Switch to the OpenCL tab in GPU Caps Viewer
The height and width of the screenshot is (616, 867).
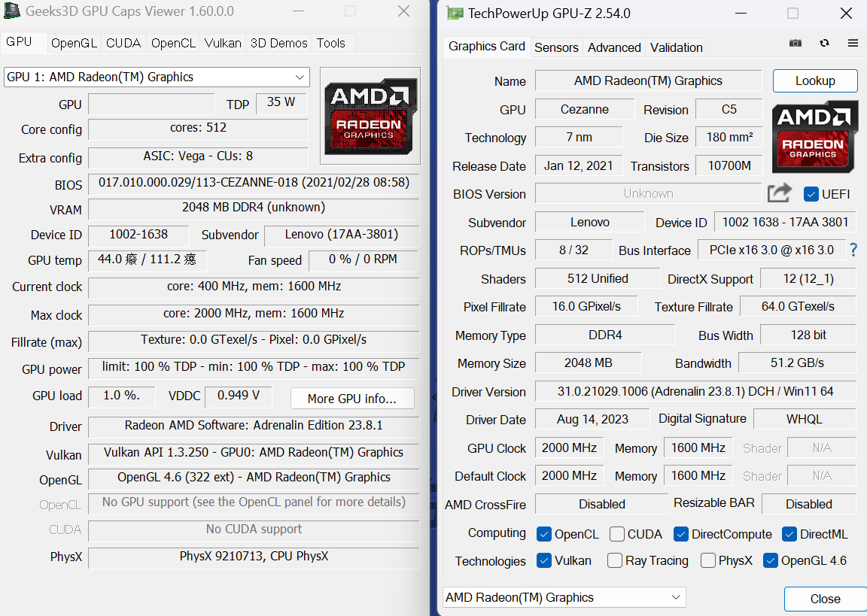point(173,43)
